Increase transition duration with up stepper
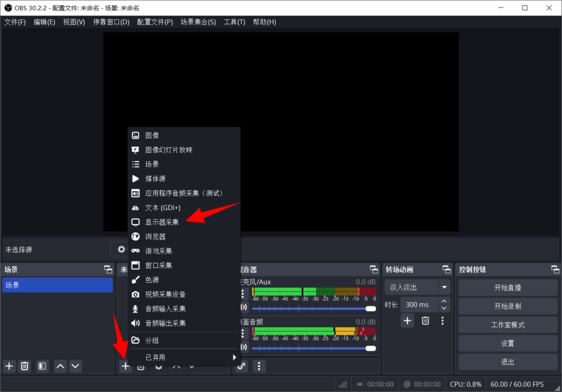Image resolution: width=562 pixels, height=392 pixels. click(x=443, y=302)
